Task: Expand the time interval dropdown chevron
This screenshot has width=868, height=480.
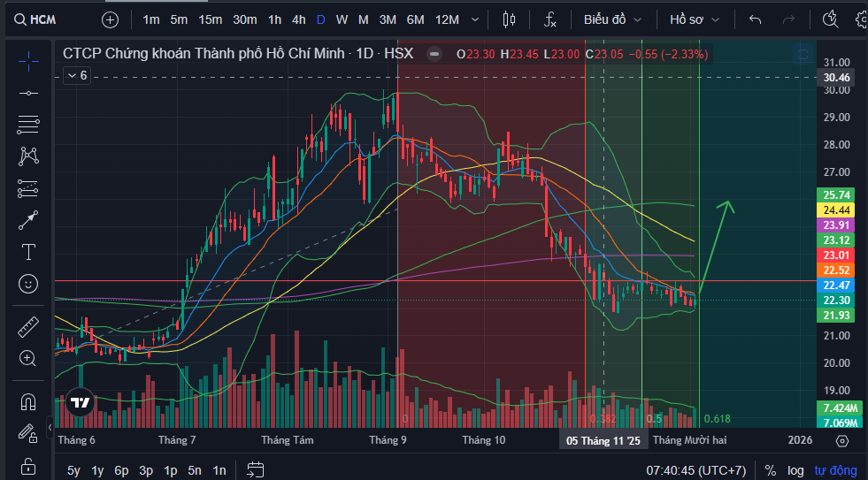Action: pyautogui.click(x=477, y=19)
